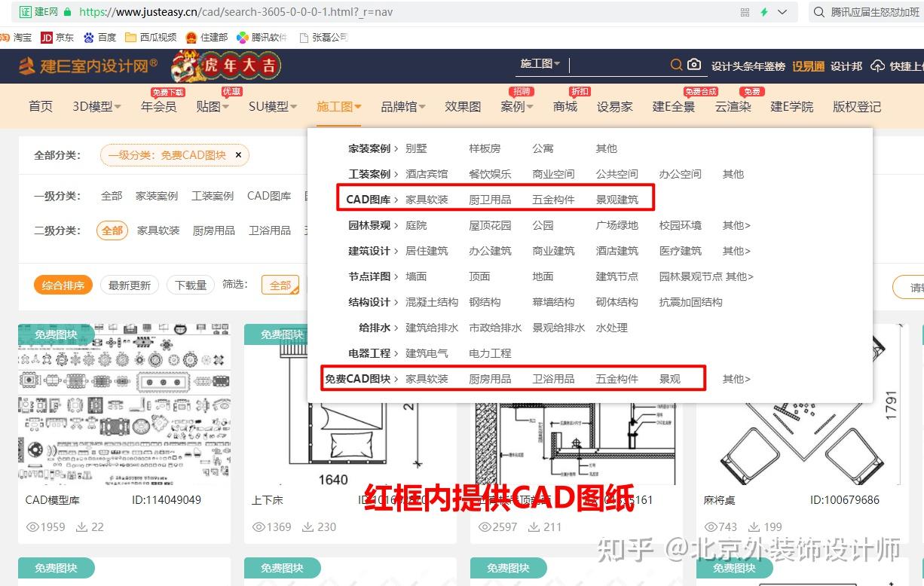Sort by 下载量
Viewport: 924px width, 586px height.
click(191, 285)
